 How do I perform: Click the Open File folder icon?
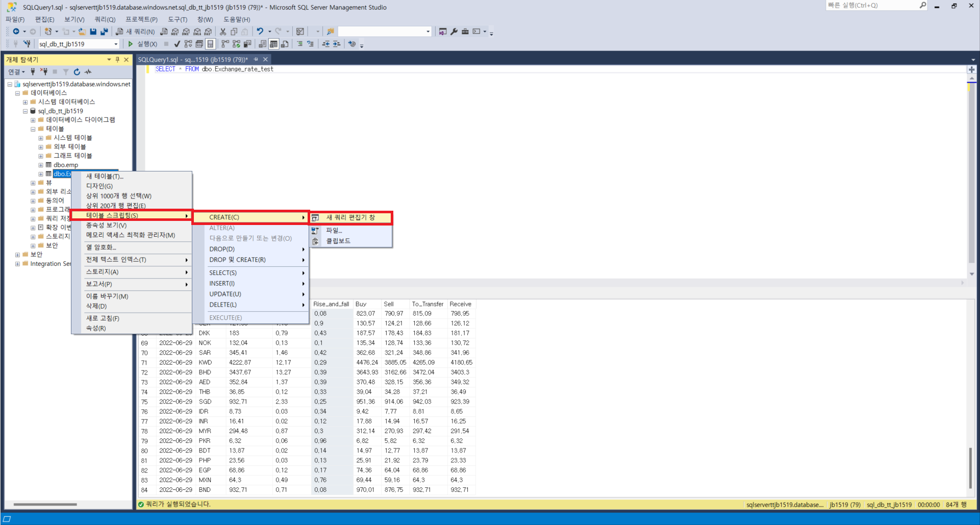(82, 32)
